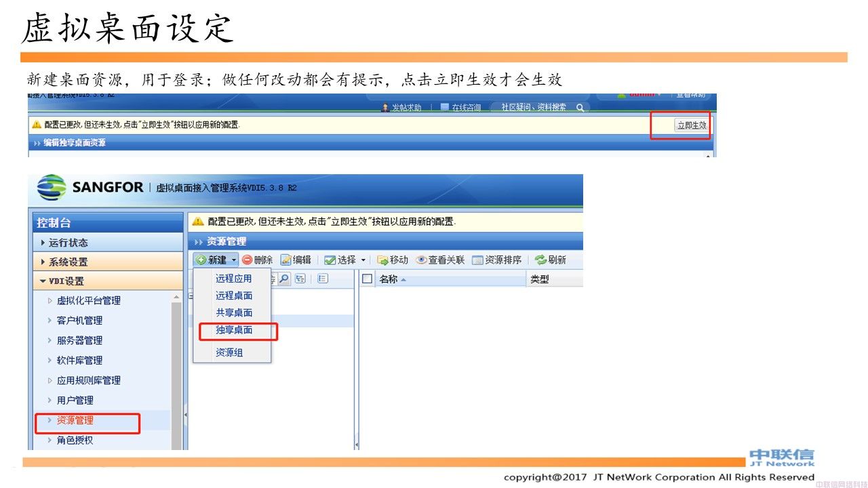Choose 远程应用 from the new menu
This screenshot has width=868, height=488.
(x=233, y=279)
